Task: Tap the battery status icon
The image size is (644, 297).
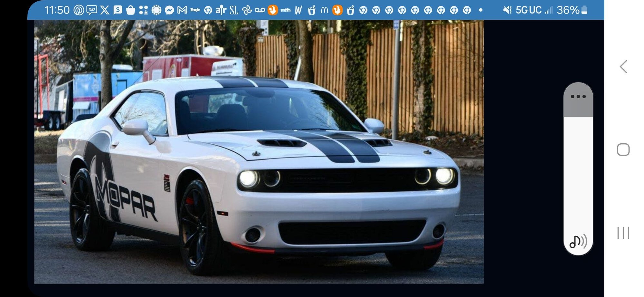Action: 584,10
